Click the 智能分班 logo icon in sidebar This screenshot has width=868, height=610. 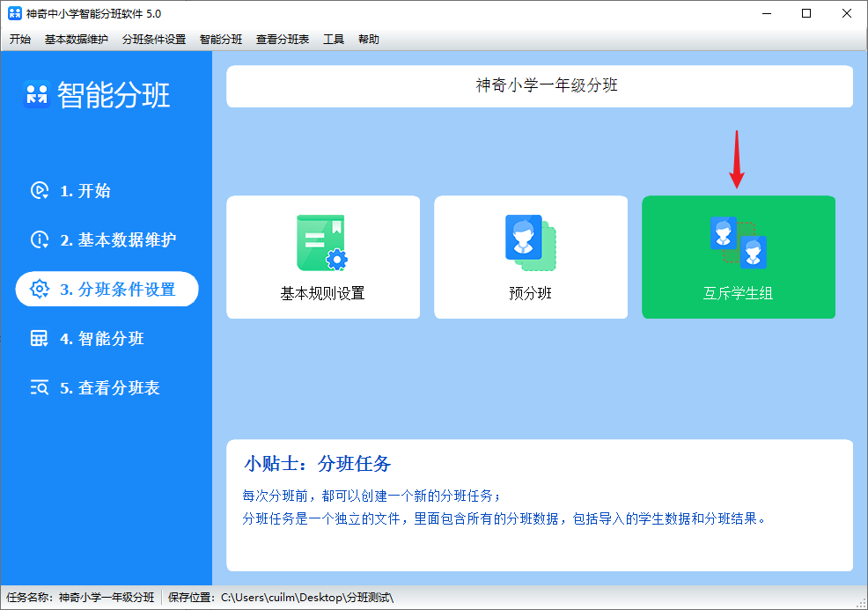36,94
